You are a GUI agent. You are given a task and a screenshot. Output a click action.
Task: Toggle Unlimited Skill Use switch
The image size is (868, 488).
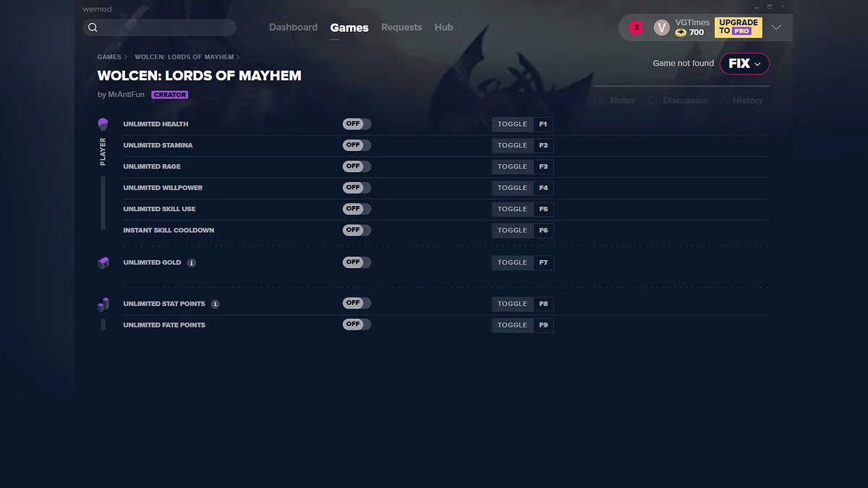pyautogui.click(x=357, y=209)
